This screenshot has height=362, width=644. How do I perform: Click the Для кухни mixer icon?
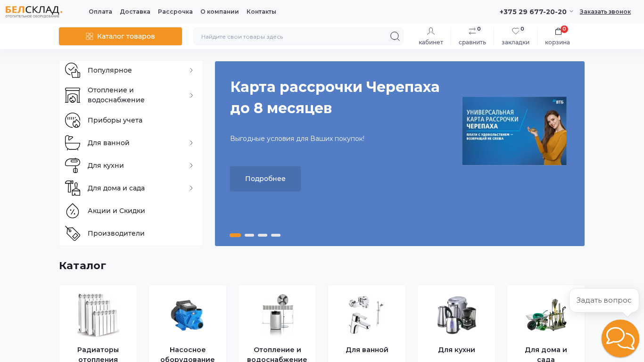[73, 165]
